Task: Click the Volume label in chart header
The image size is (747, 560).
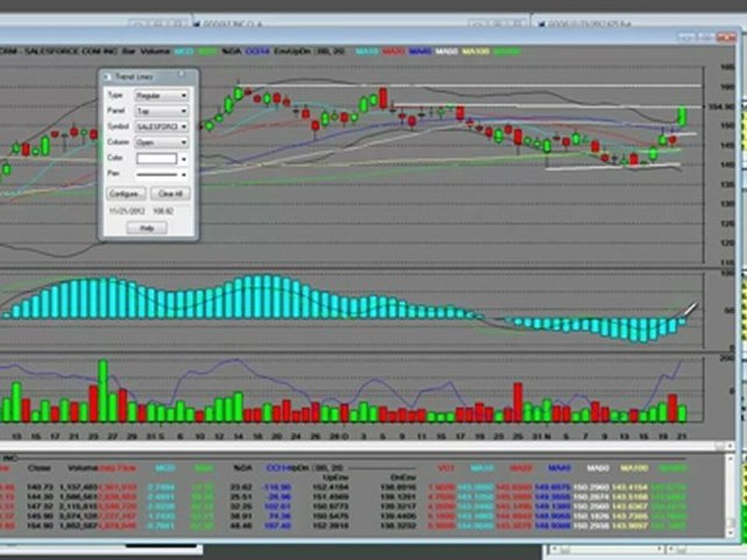Action: pos(155,51)
